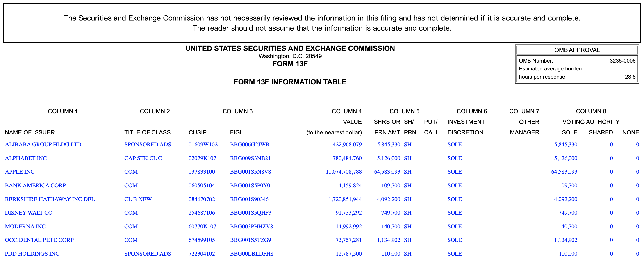This screenshot has width=644, height=268.
Task: Click the DISNEY WALT CO issuer name
Action: point(29,213)
